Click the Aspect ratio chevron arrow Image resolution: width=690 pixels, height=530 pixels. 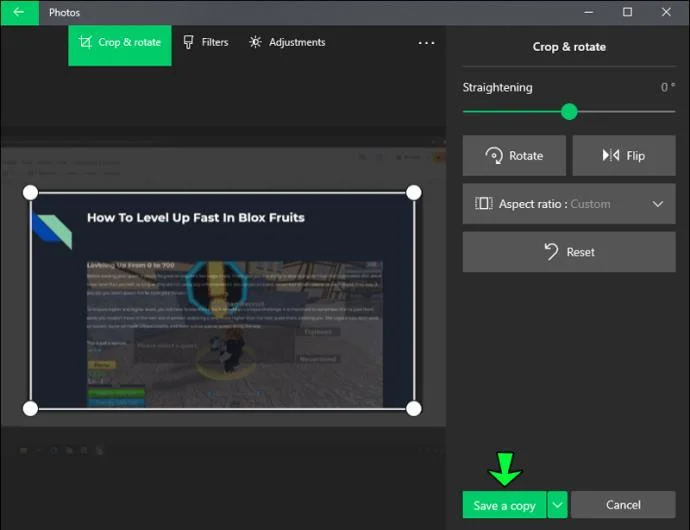(x=657, y=204)
